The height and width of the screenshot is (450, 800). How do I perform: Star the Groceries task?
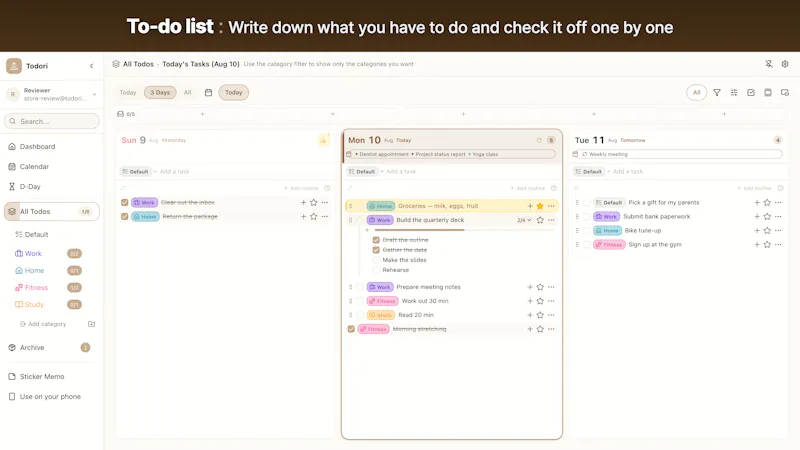[x=540, y=206]
